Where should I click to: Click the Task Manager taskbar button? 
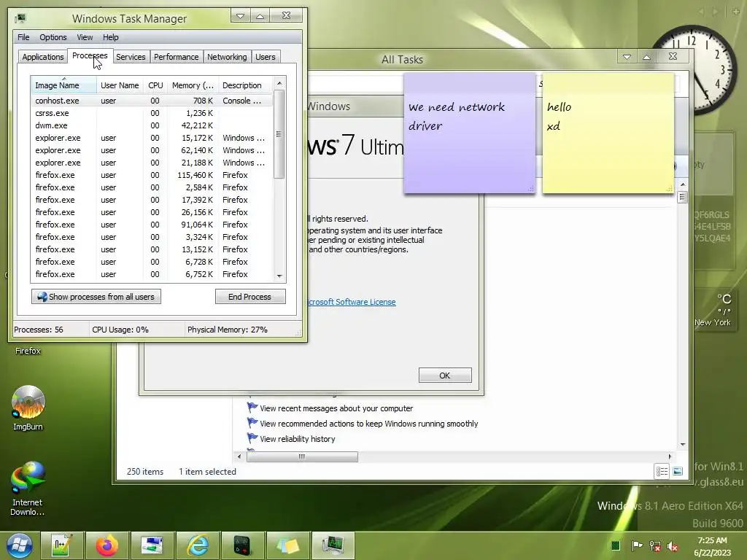click(333, 545)
